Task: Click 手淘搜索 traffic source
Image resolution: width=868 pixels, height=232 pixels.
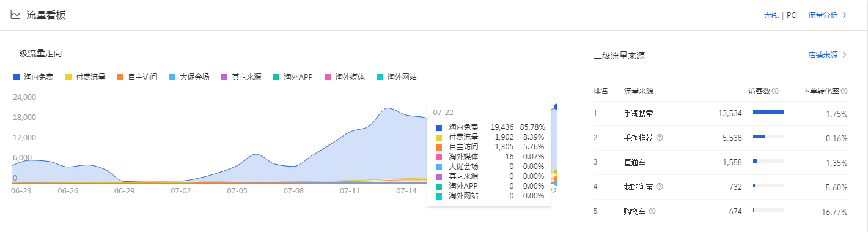Action: pos(638,114)
